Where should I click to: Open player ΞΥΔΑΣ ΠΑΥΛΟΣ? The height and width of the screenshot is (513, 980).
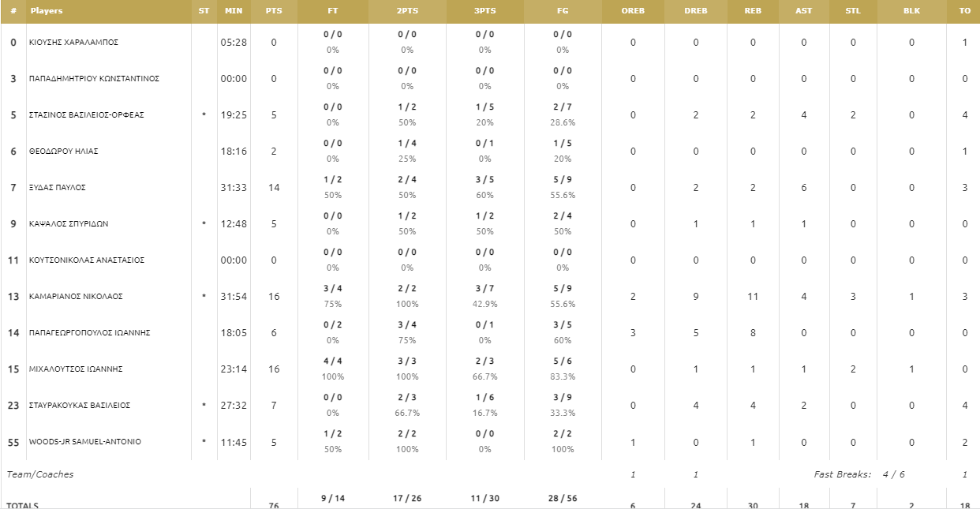tap(57, 188)
